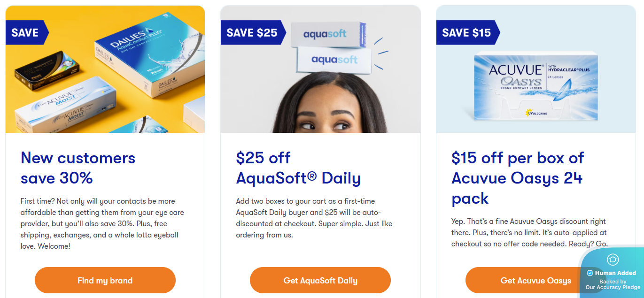Click the $25 off AquaSoft Daily heading
This screenshot has width=644, height=298.
click(x=298, y=168)
